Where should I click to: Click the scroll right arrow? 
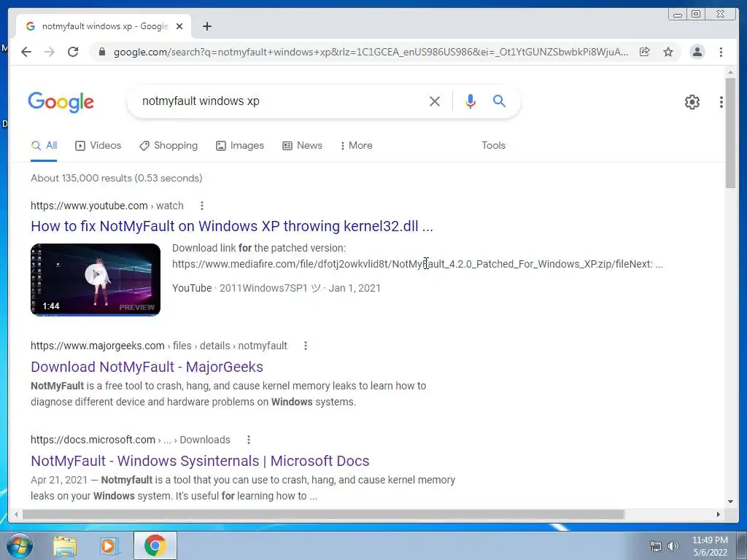point(719,515)
